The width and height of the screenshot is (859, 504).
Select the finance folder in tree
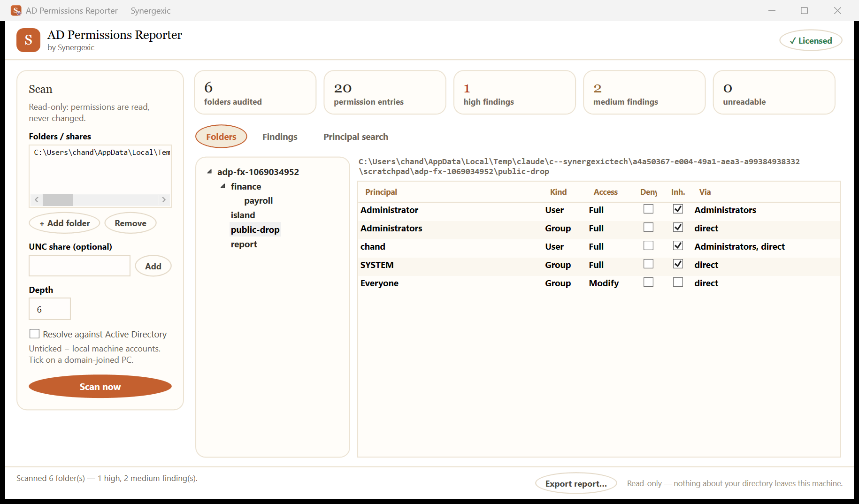point(245,186)
